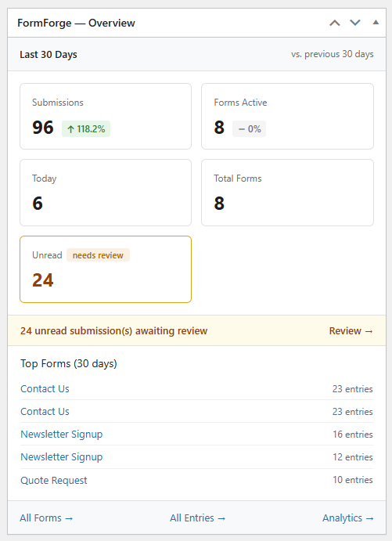Click the 'FormForge — Overview' widget title
The image size is (392, 541).
76,23
